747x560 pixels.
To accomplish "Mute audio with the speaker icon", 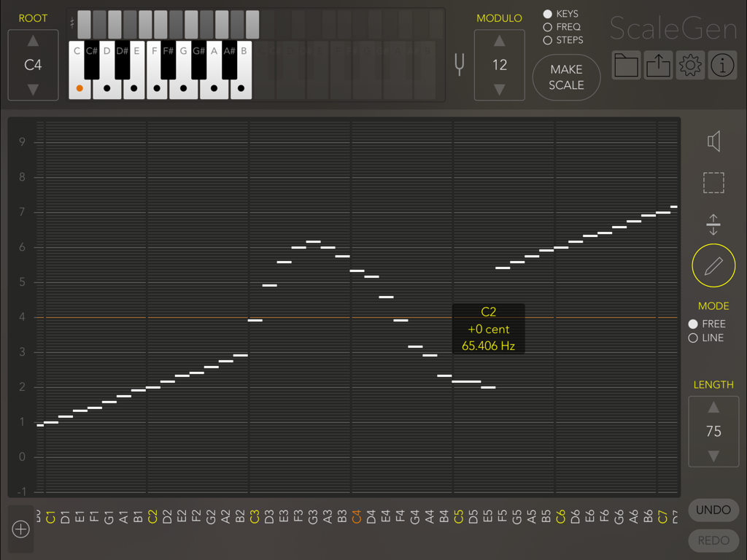I will click(713, 141).
